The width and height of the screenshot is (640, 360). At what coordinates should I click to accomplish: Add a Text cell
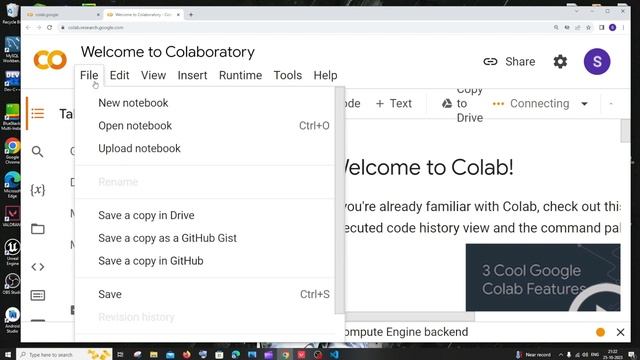[393, 104]
